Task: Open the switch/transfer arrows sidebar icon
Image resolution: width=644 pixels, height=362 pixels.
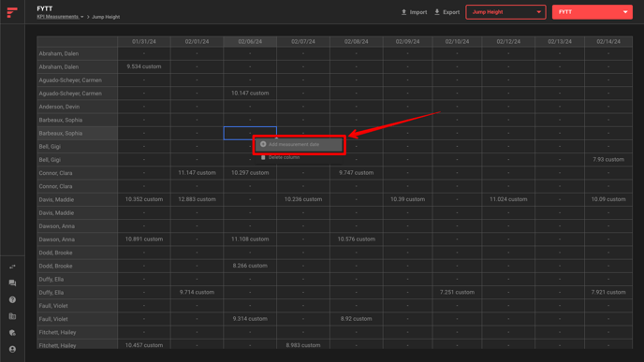Action: click(12, 267)
